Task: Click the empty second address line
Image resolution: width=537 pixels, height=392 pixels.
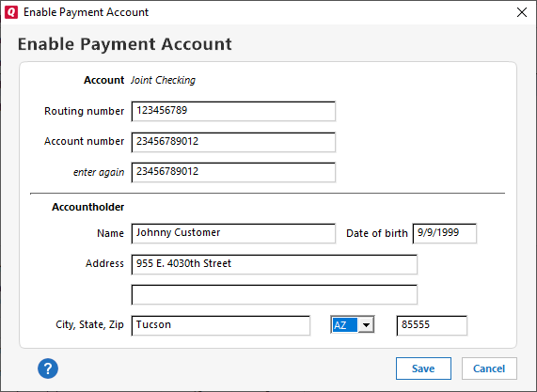Action: 274,294
